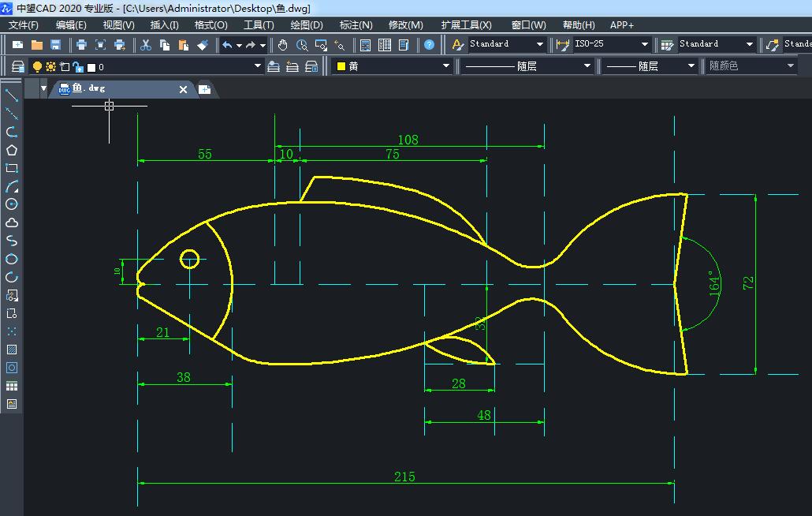Select the Polygon tool in left toolbar
This screenshot has width=812, height=516.
[12, 150]
